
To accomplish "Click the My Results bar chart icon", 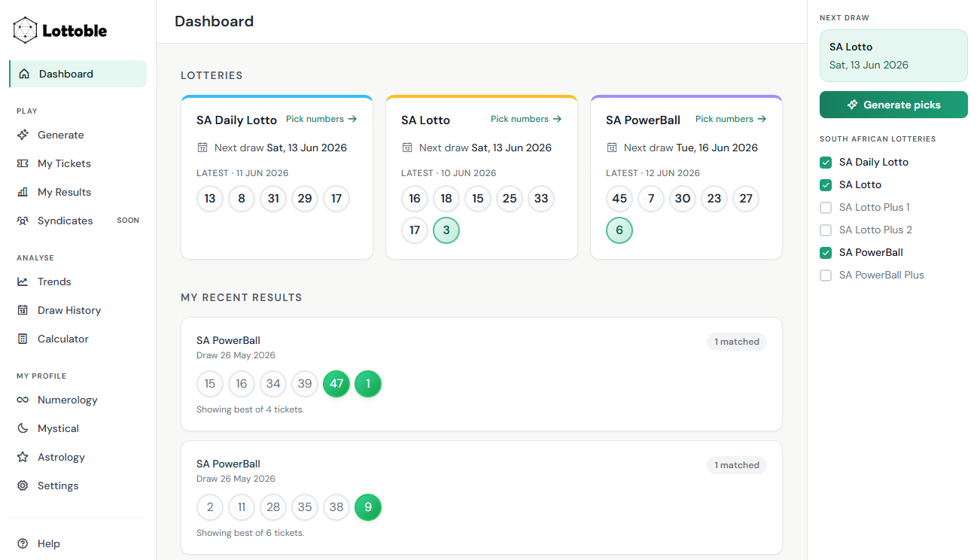I will 23,192.
